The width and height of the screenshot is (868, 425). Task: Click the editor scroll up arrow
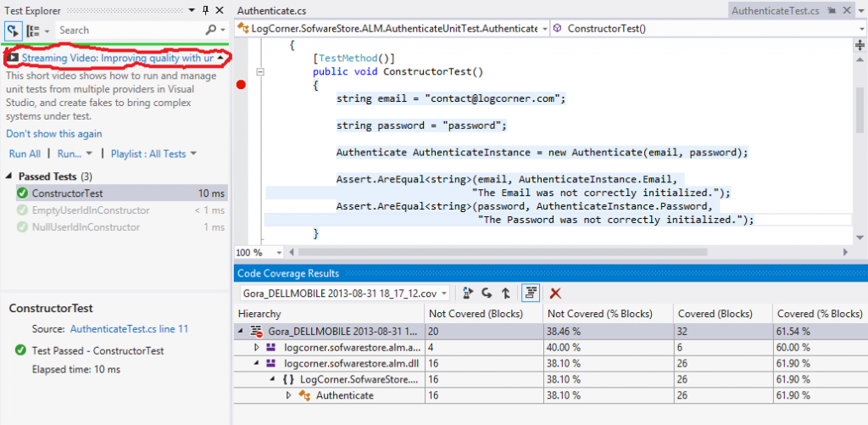click(860, 59)
